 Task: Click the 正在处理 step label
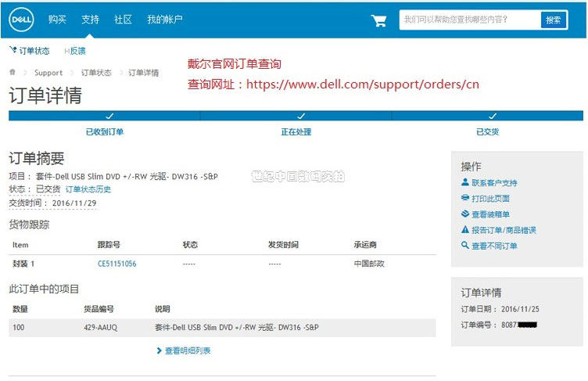(x=296, y=131)
